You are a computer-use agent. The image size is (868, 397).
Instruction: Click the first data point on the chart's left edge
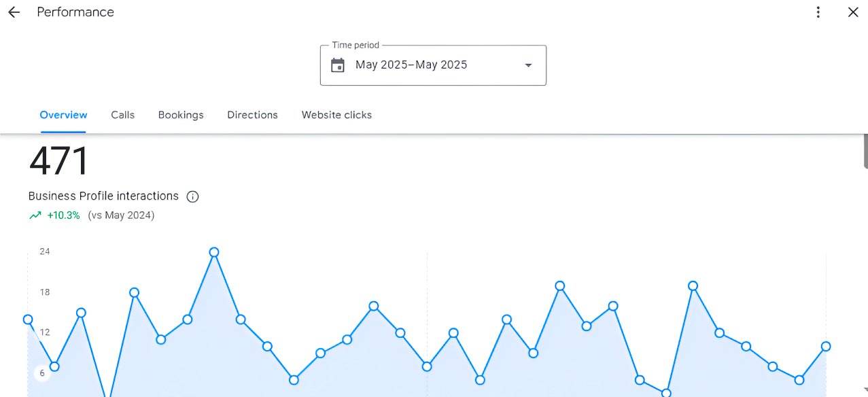point(28,320)
